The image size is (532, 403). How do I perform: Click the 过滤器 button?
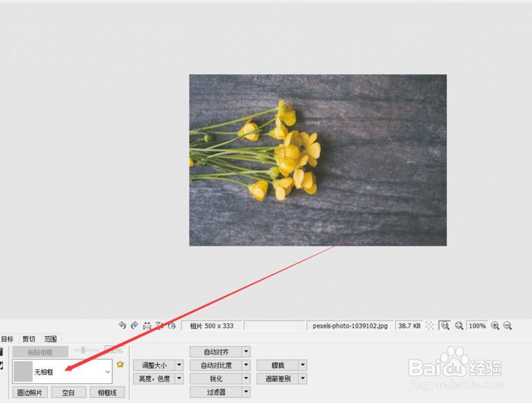[216, 392]
